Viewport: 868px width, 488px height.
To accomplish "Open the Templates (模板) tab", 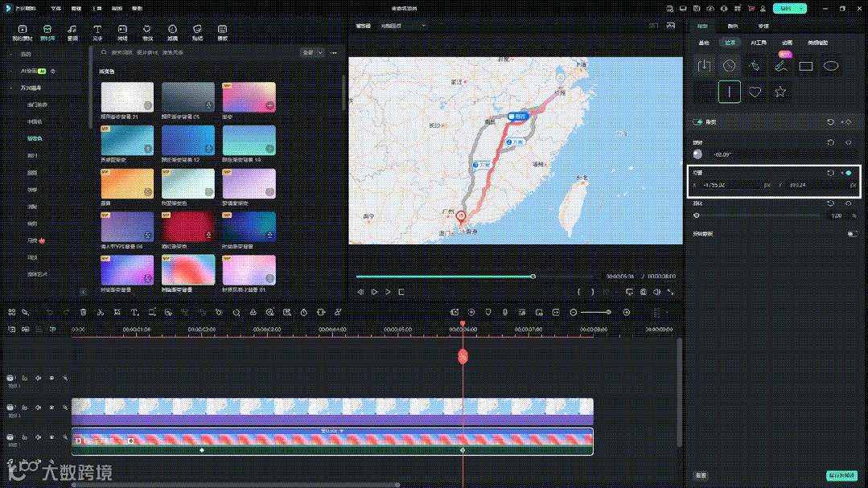I will [x=223, y=33].
